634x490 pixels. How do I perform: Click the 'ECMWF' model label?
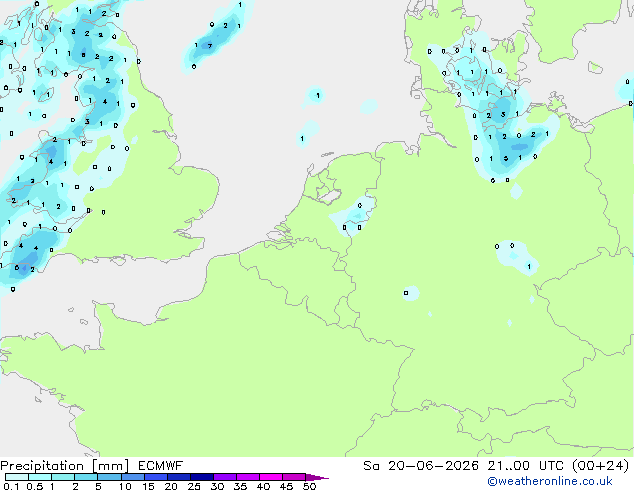coord(161,466)
